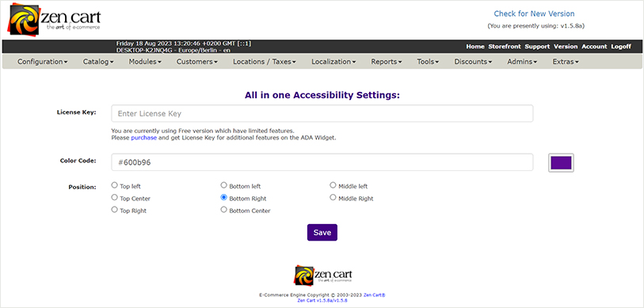
Task: Click the Save button
Action: coord(322,233)
